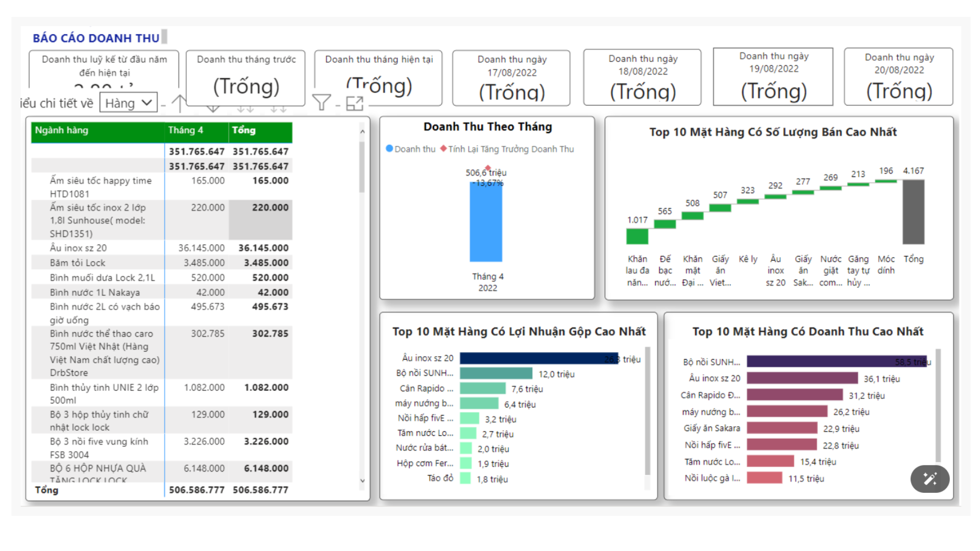Click the magic wand floating button
The image size is (980, 551).
click(x=930, y=479)
